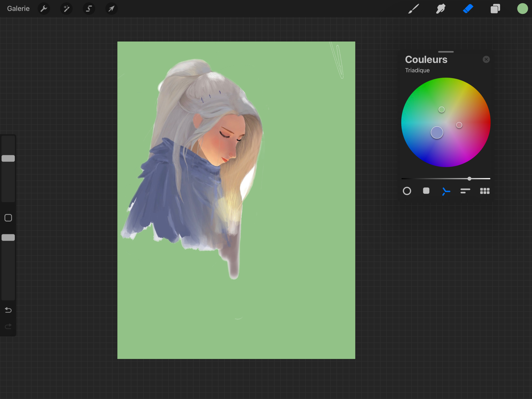
Task: Select the Brush tool
Action: (414, 9)
